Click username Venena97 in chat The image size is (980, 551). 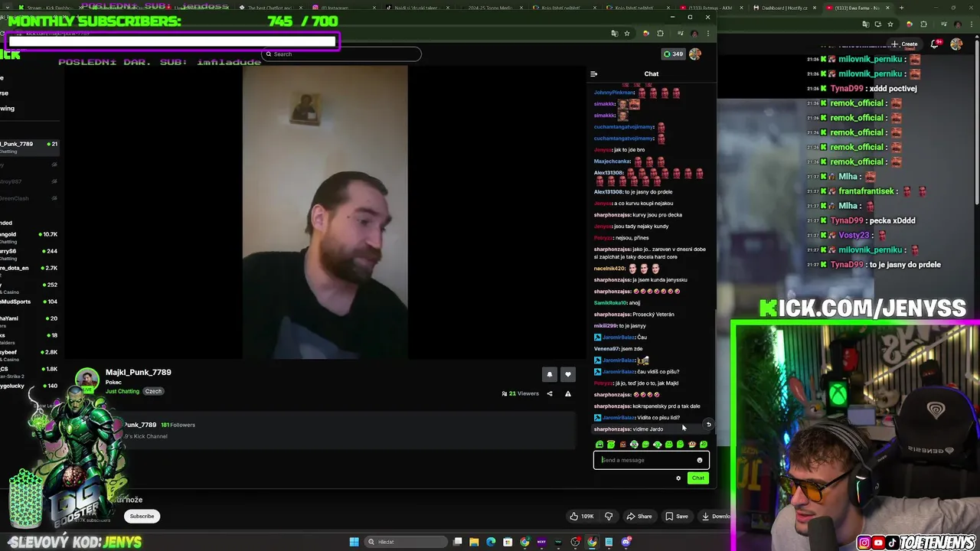[x=606, y=349]
